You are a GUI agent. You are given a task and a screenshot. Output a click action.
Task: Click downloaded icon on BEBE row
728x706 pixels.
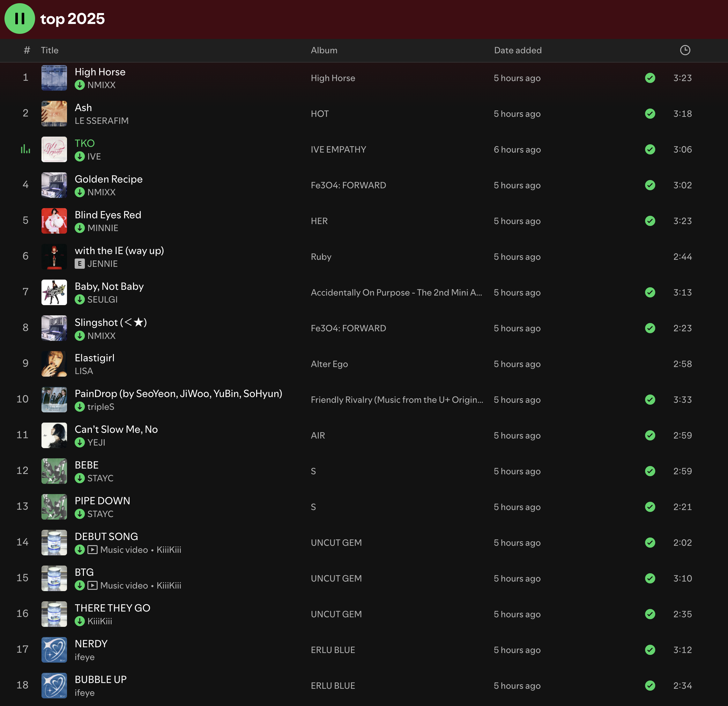point(79,478)
